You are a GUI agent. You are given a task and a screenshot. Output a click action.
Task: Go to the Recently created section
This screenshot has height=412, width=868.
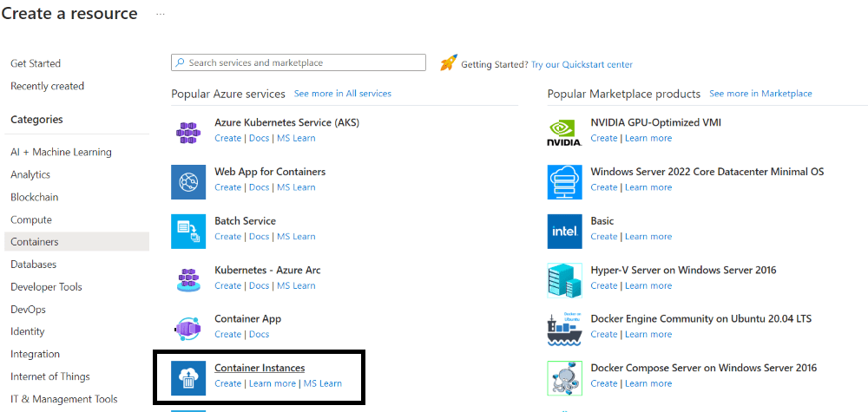point(47,86)
